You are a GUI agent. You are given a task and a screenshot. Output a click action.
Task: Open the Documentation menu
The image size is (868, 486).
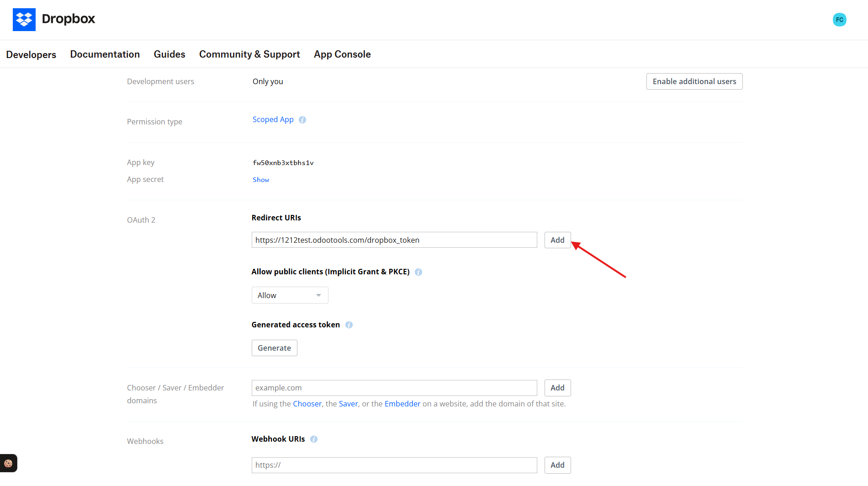point(105,54)
